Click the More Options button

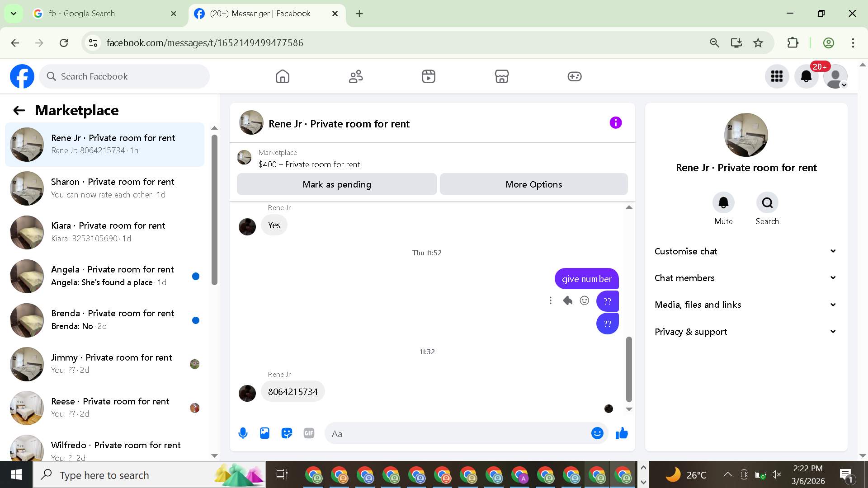533,184
